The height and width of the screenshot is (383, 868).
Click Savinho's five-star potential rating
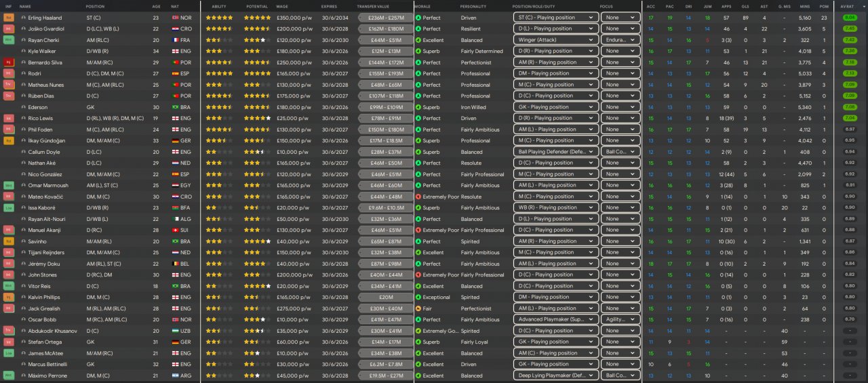click(x=258, y=241)
